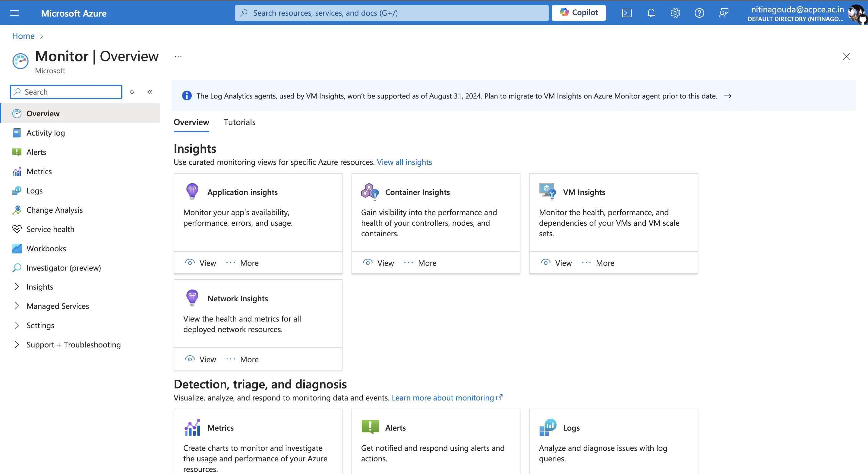Select the Overview tab in content

(191, 122)
